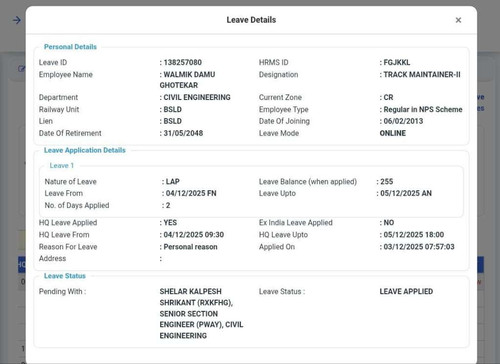Select Date Of Retirement 31/05/2048
The width and height of the screenshot is (500, 364).
click(x=183, y=133)
